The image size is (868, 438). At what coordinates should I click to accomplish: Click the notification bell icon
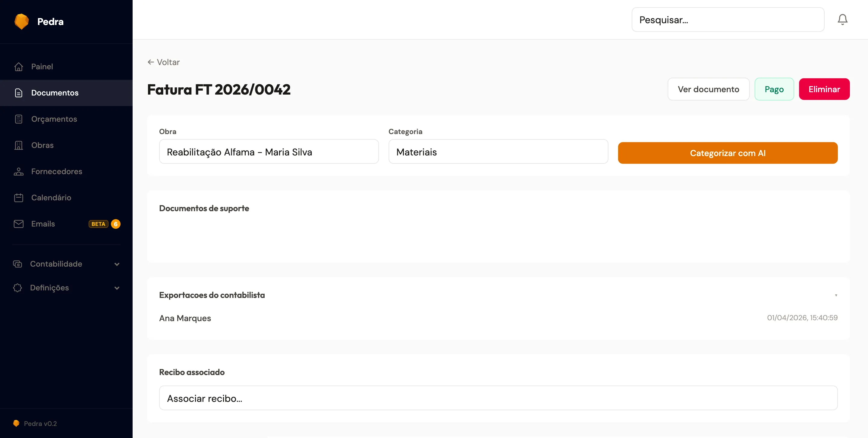tap(842, 20)
